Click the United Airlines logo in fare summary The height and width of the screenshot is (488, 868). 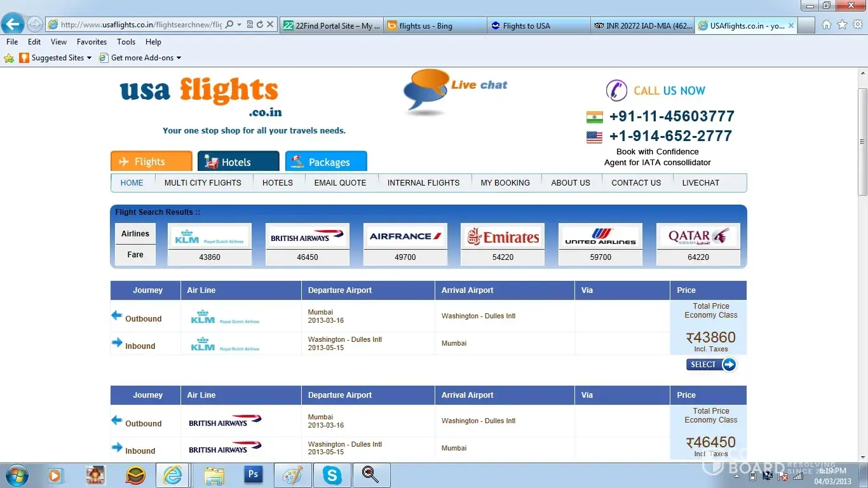point(600,237)
